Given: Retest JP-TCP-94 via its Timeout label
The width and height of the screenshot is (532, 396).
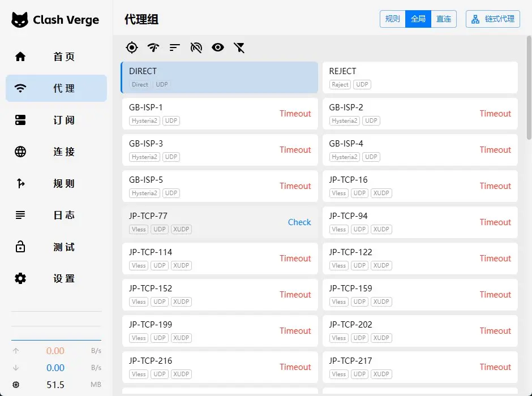Looking at the screenshot, I should click(495, 222).
